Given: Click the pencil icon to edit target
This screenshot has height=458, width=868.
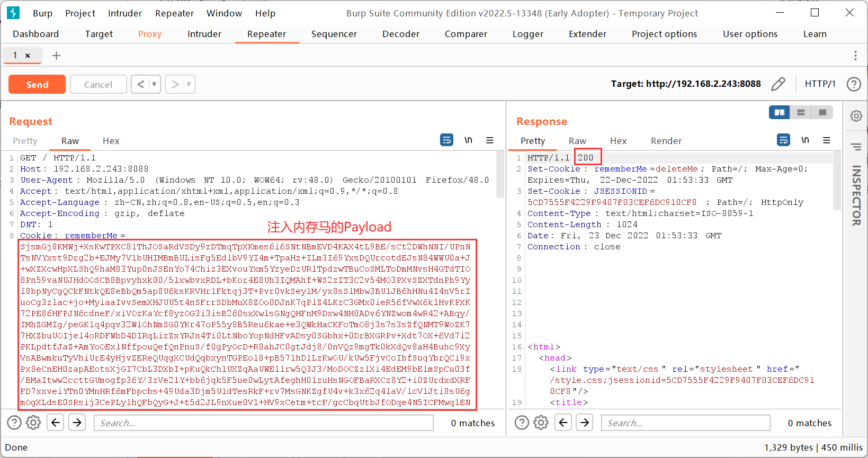Looking at the screenshot, I should pos(778,84).
